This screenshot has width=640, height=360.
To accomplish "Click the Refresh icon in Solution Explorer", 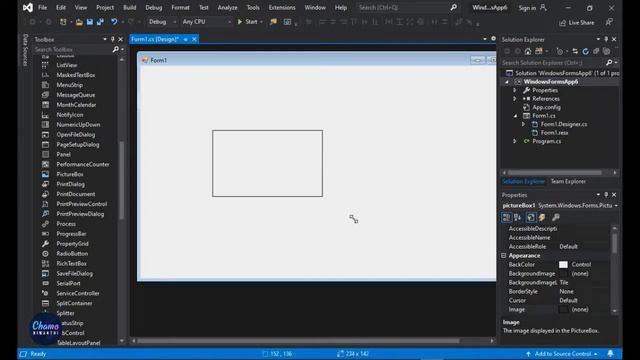I will [x=585, y=51].
